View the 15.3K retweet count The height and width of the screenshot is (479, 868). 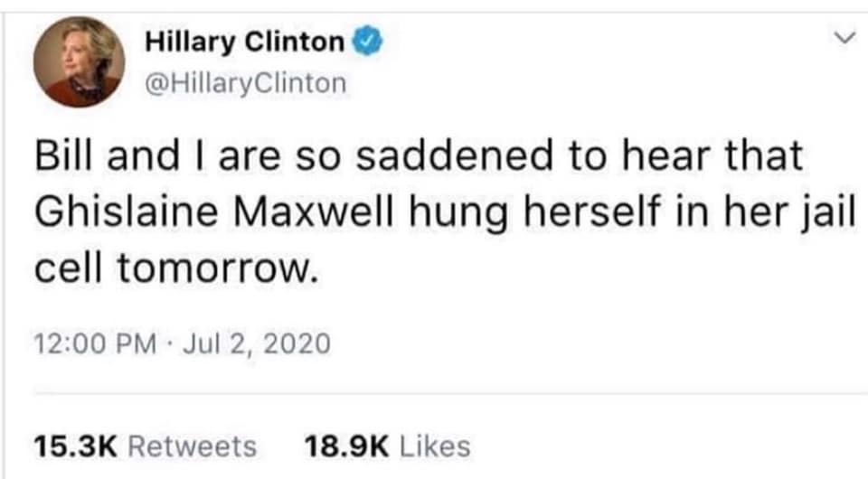pyautogui.click(x=74, y=446)
